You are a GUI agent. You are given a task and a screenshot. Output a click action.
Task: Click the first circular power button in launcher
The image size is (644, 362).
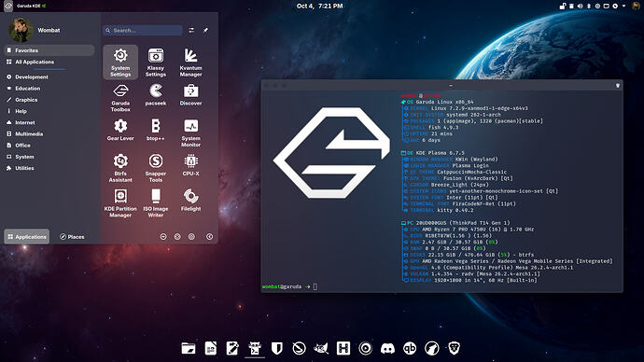click(x=163, y=237)
